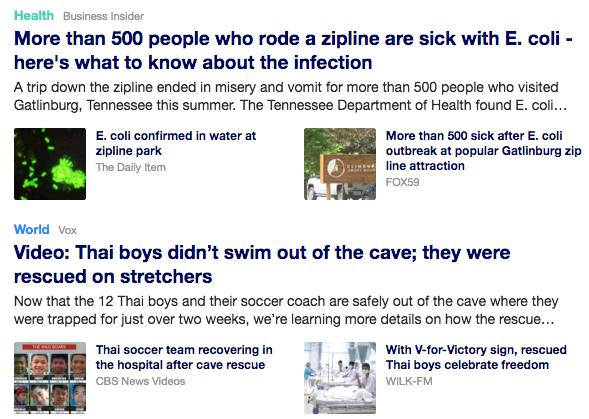The height and width of the screenshot is (419, 589).
Task: Open 'Thai soccer team recovering in hospital' story
Action: 184,357
